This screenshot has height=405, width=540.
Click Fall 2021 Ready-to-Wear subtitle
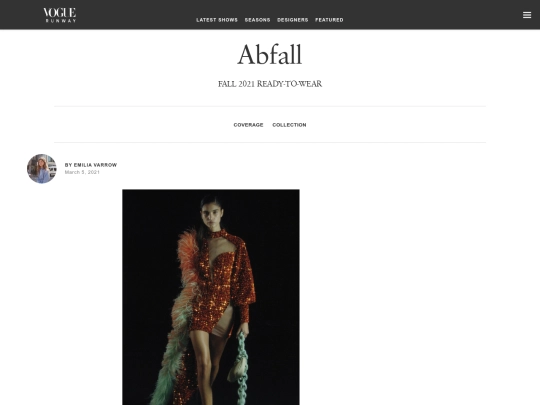270,84
